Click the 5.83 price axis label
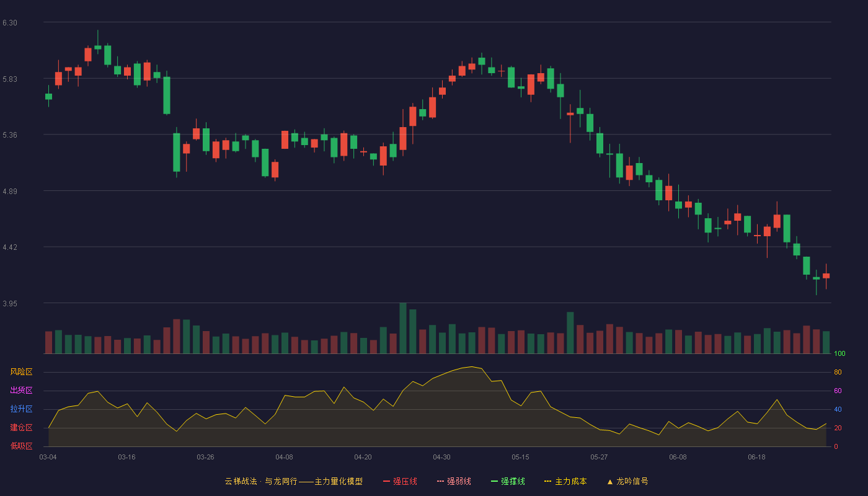 10,79
